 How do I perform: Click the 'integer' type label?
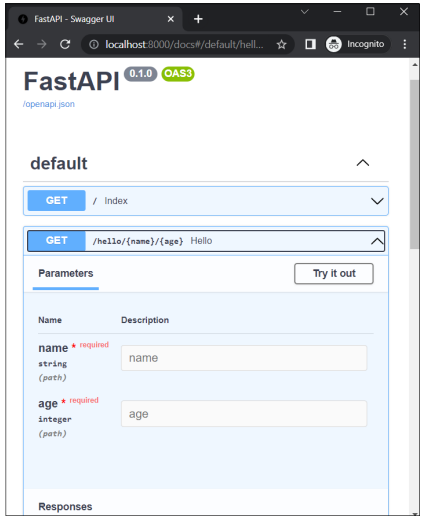[x=55, y=419]
